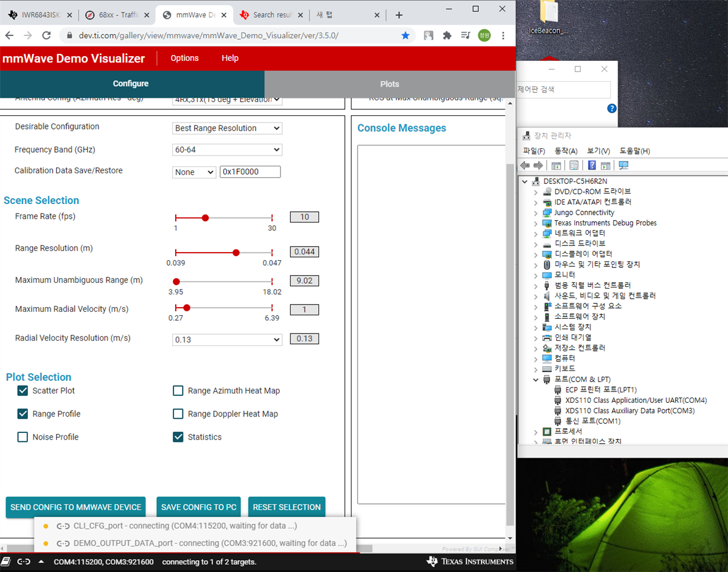Screen dimensions: 728x572
Task: Switch to the IWR6843ISK browser tab
Action: (39, 15)
